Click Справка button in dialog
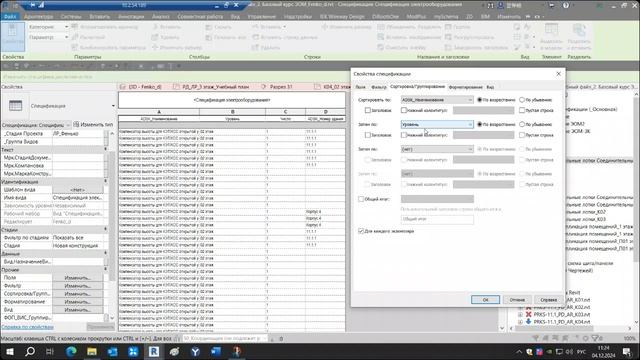The image size is (640, 360). [549, 300]
